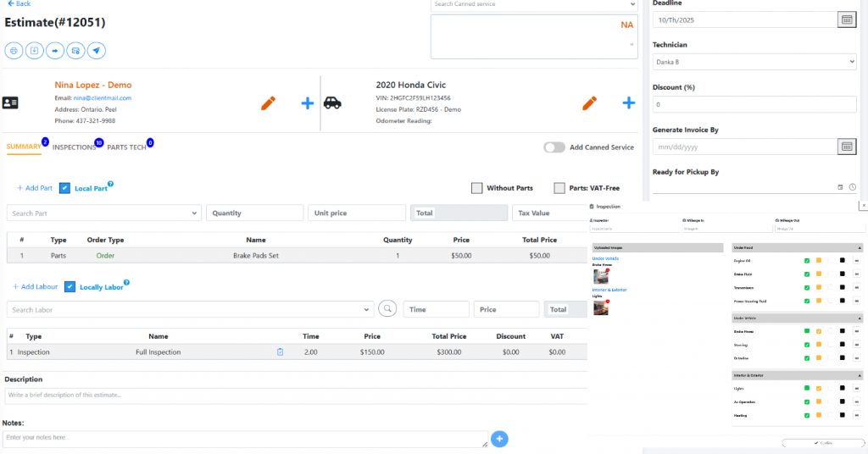Go Back using the top-left link

point(19,3)
